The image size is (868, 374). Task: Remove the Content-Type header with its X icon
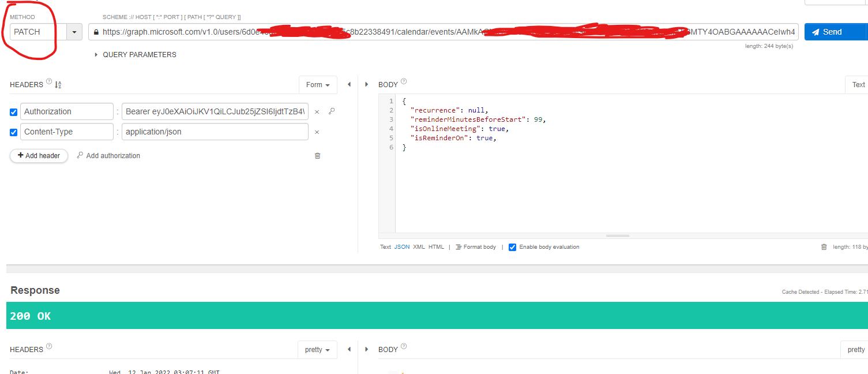317,132
